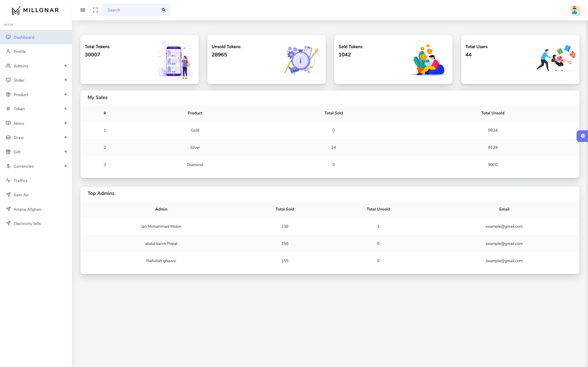Click the Profile user icon
The width and height of the screenshot is (588, 367).
click(8, 51)
